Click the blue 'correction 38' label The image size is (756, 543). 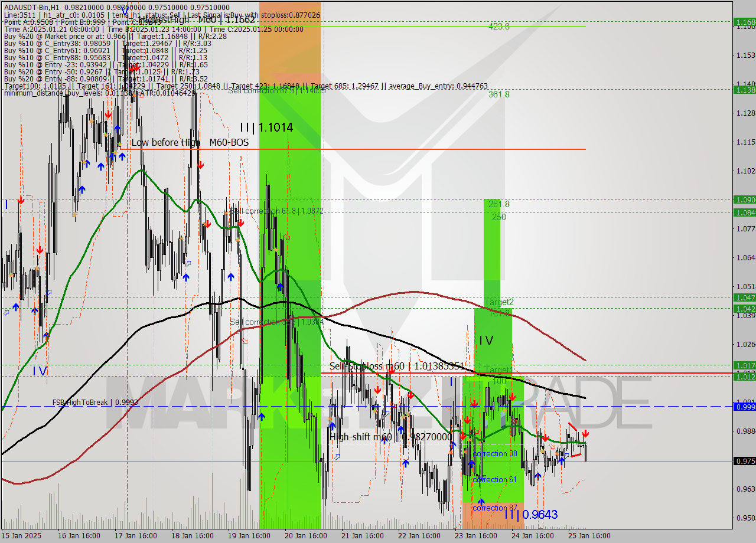coord(495,454)
